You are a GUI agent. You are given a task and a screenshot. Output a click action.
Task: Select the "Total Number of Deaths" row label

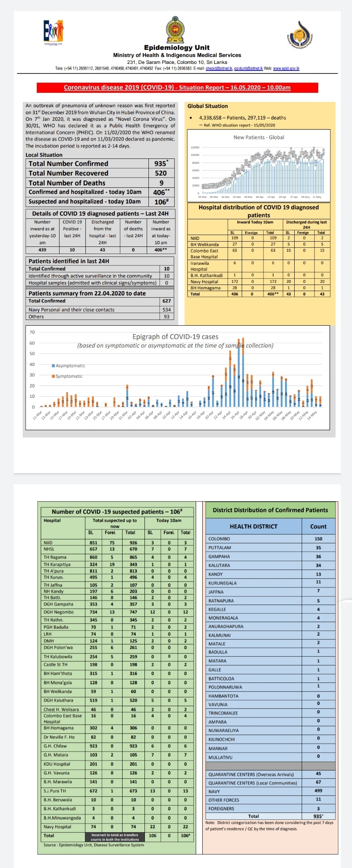(67, 183)
